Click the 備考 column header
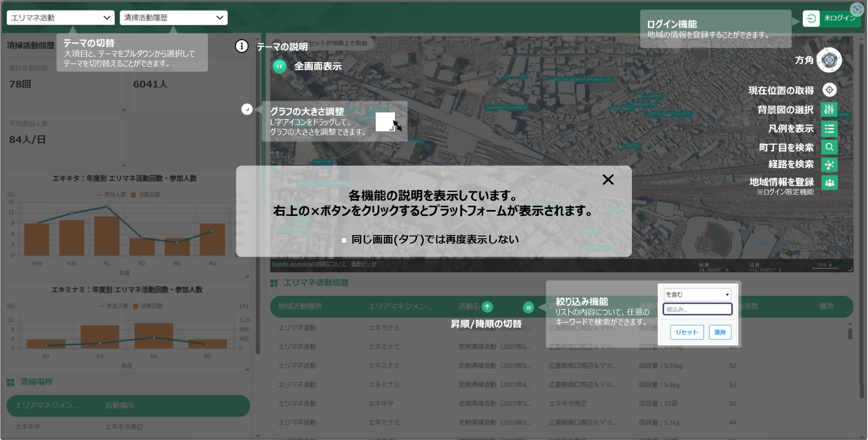 coord(826,306)
